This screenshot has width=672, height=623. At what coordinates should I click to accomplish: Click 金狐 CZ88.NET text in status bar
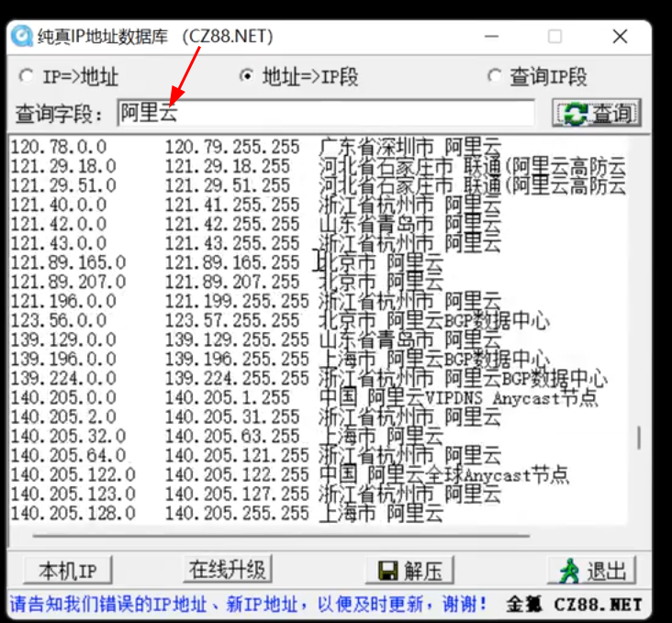coord(574,605)
